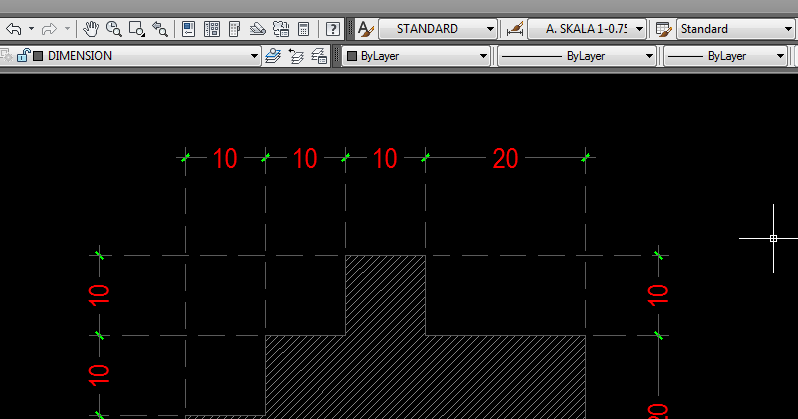Open the QuickCalc calculator icon
Screen dimensions: 798x419
[304, 29]
